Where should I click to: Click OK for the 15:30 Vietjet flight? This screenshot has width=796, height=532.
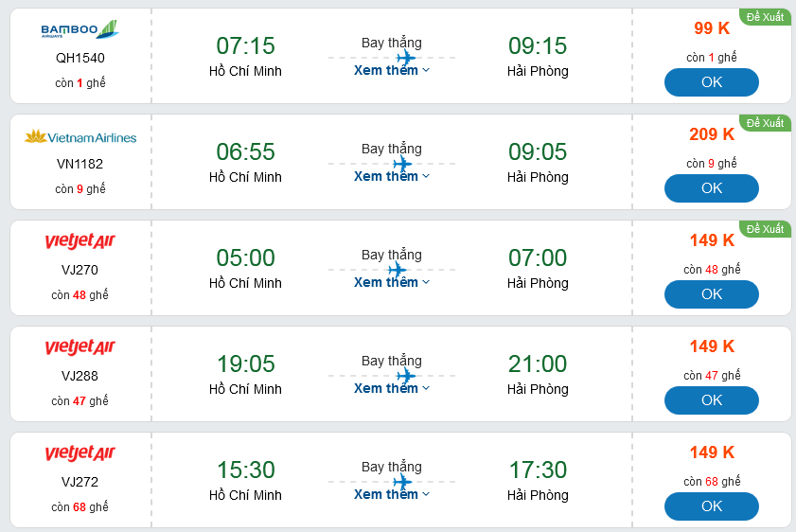(711, 506)
